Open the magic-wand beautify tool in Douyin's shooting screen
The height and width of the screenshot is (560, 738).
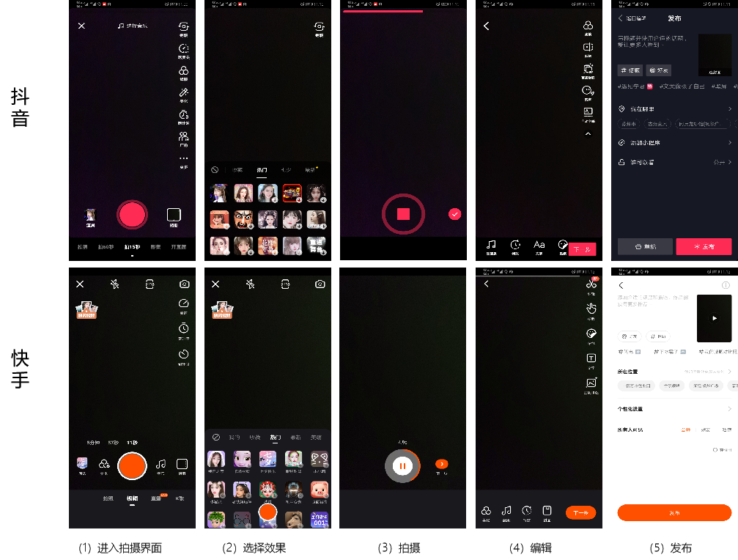click(x=183, y=92)
